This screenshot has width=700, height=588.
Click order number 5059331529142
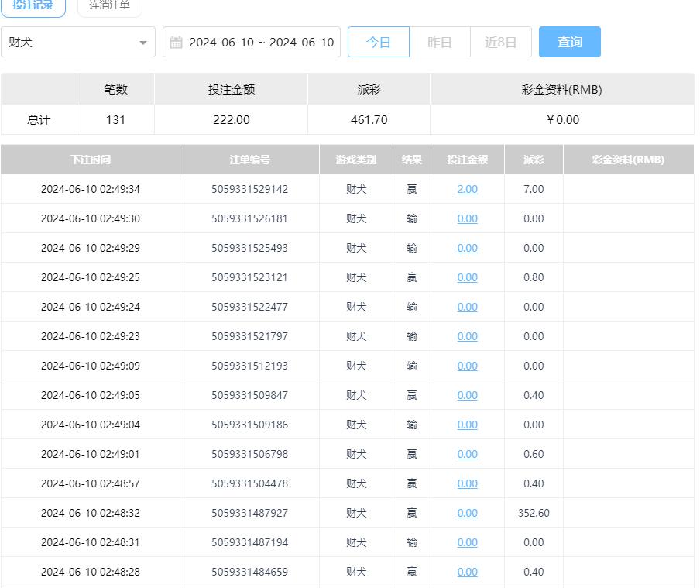tap(249, 189)
